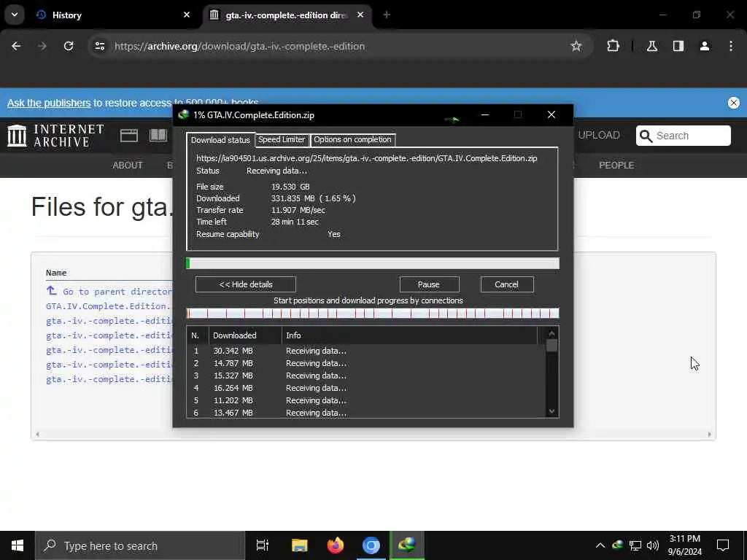Viewport: 747px width, 560px height.
Task: Show hidden system tray icons
Action: pos(600,545)
